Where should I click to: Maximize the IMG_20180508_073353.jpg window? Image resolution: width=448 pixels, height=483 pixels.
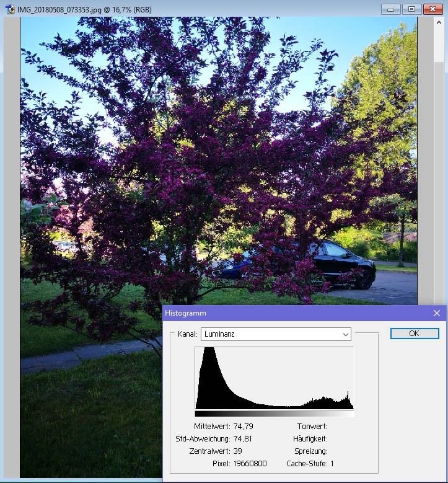tap(411, 9)
